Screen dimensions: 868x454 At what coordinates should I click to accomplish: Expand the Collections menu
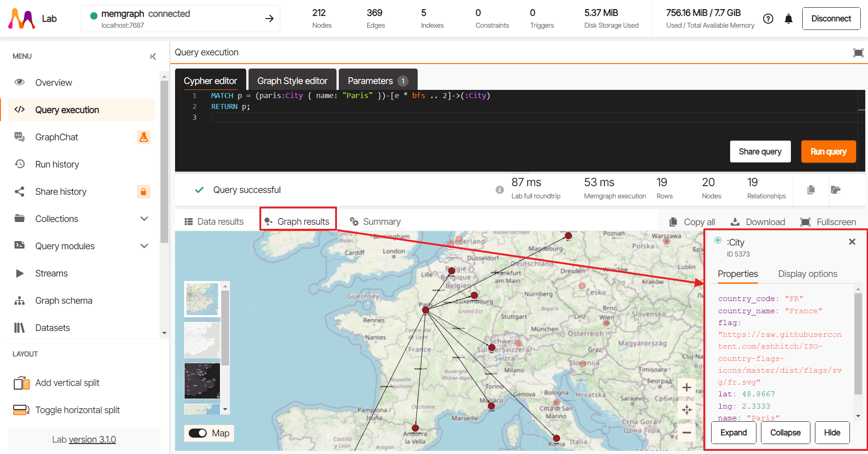click(x=144, y=219)
